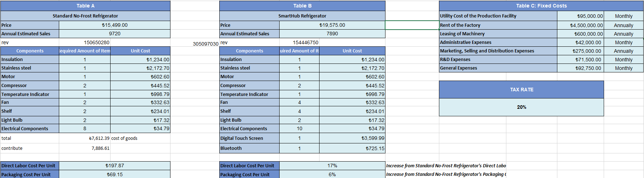Click Table B's Electrical Components amount 10

pyautogui.click(x=299, y=128)
